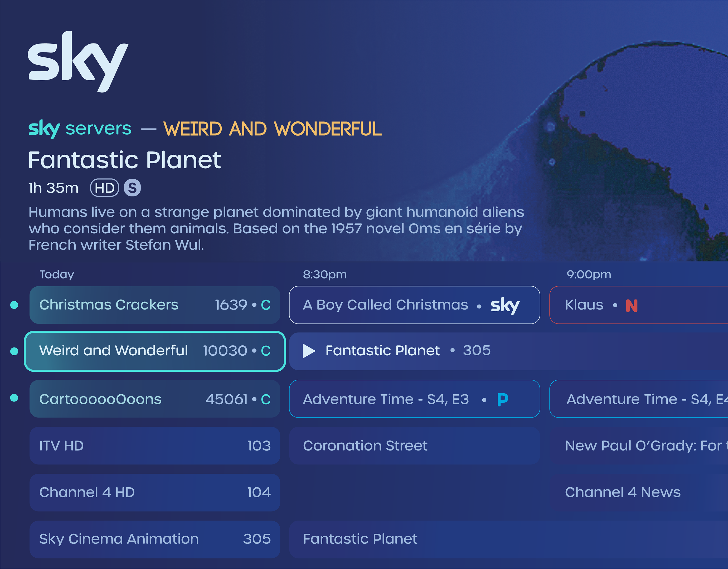Click the P provider icon beside Adventure Time S4, E3
Screen dimensions: 728x569
click(x=502, y=399)
